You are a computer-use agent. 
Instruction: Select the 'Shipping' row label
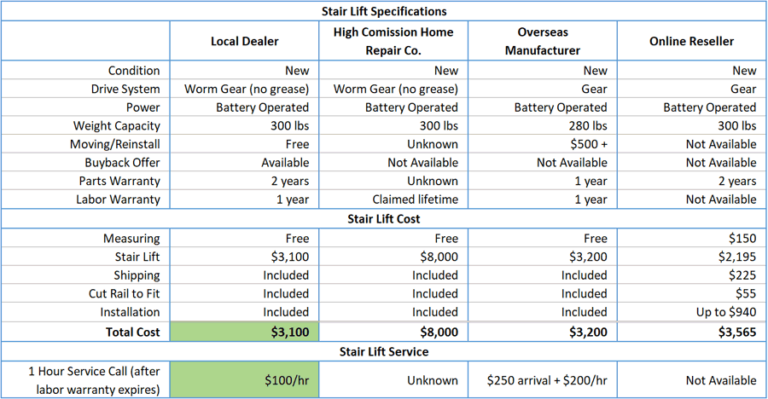(x=137, y=276)
